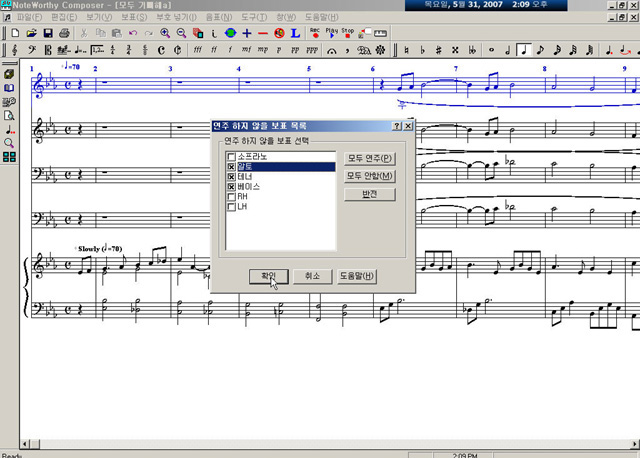Confirm the dialog with 확인
The image size is (640, 458).
(x=269, y=276)
